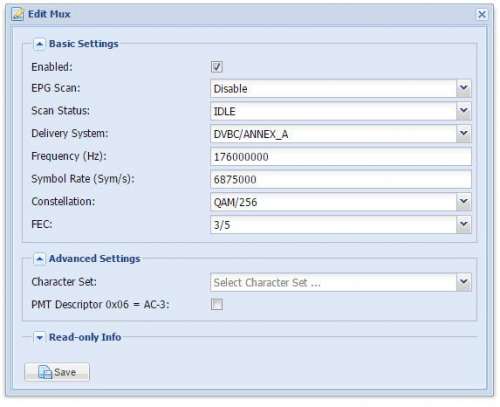Click the Symbol Rate input field
The image size is (500, 407).
(341, 179)
